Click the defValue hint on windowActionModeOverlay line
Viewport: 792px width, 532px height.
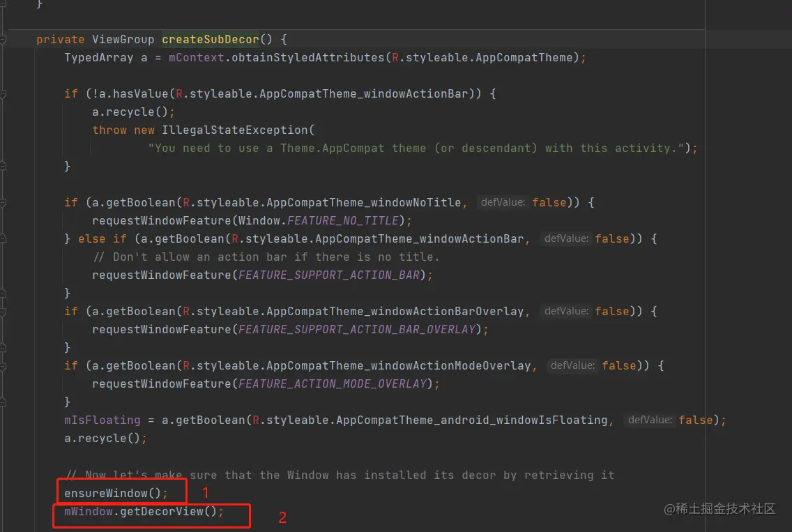572,366
